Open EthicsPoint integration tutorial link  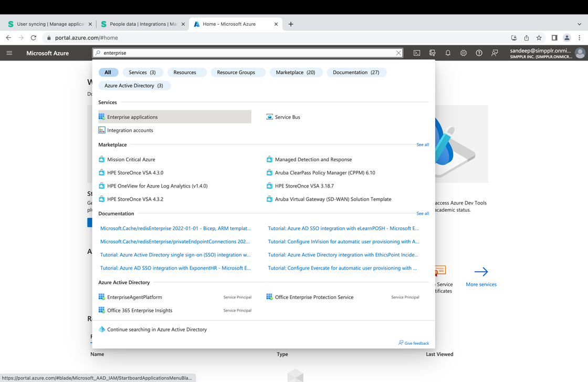click(343, 255)
